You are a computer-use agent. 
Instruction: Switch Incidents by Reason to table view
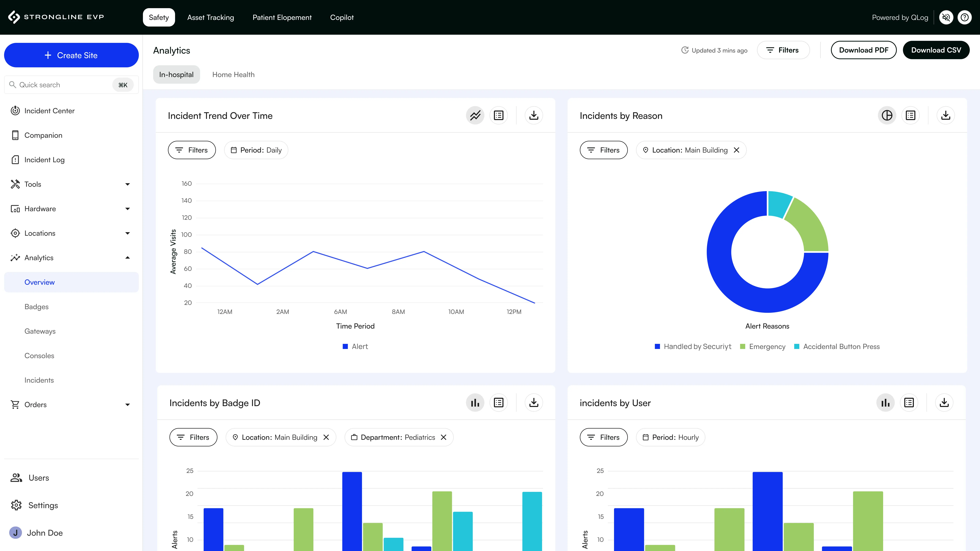(910, 115)
